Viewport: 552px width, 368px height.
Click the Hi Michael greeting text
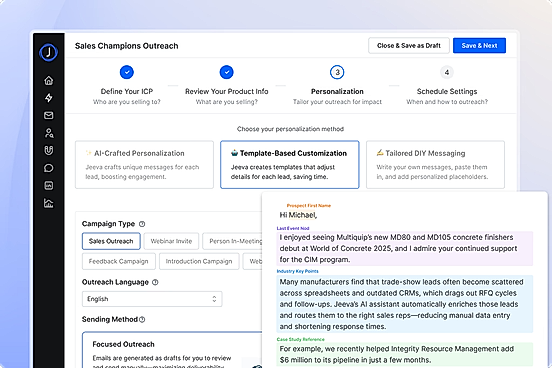click(298, 215)
